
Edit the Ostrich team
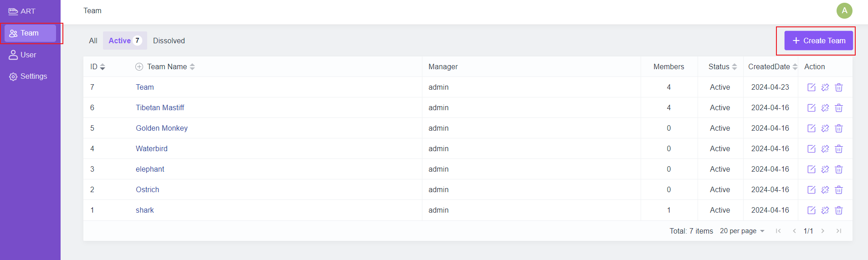coord(811,190)
